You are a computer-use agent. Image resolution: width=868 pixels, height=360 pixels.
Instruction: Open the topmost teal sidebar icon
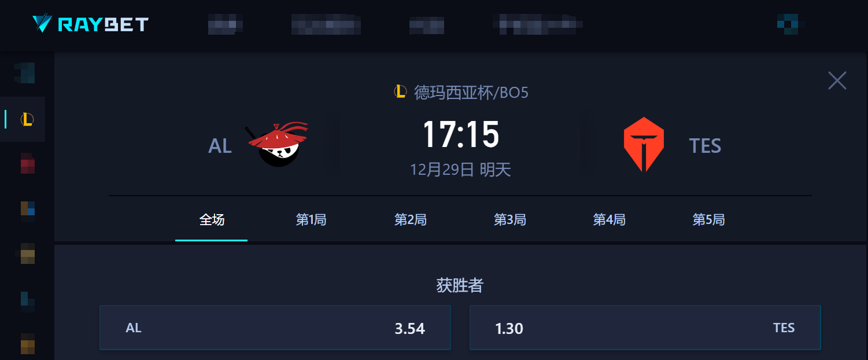coord(25,73)
